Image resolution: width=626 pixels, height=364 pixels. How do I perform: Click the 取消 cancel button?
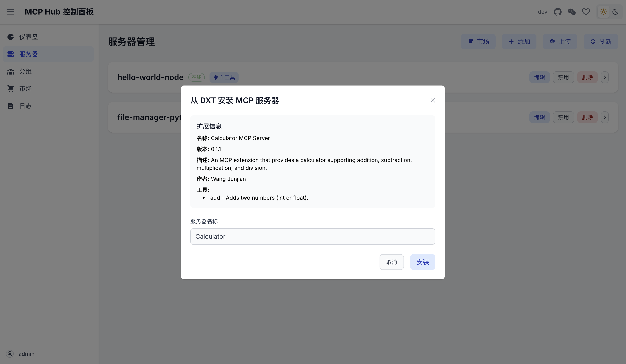(x=392, y=262)
